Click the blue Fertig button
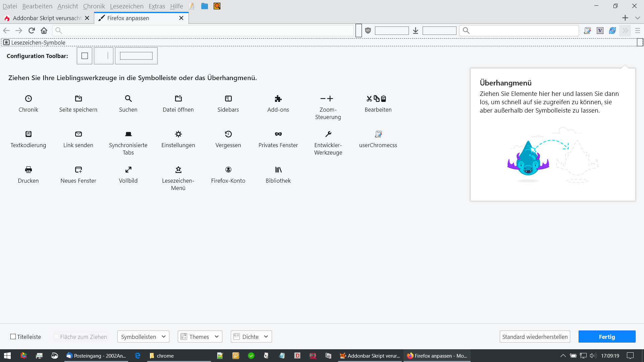Screen dimensions: 644x362 (606, 337)
